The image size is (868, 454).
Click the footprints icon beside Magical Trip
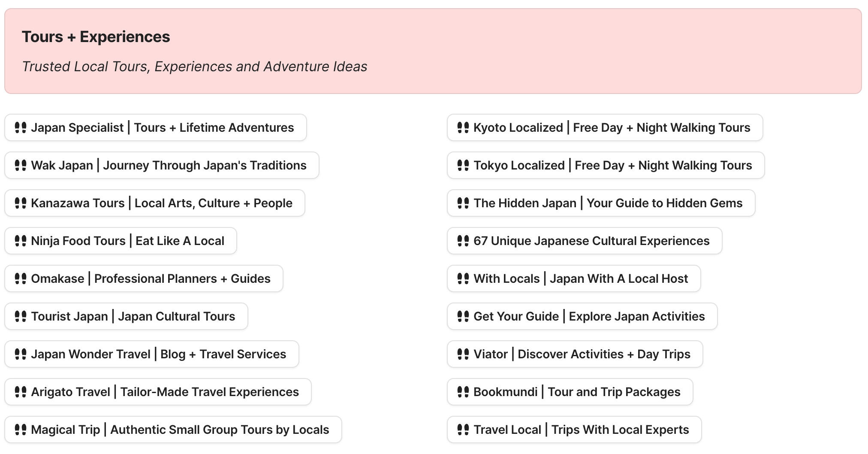20,430
